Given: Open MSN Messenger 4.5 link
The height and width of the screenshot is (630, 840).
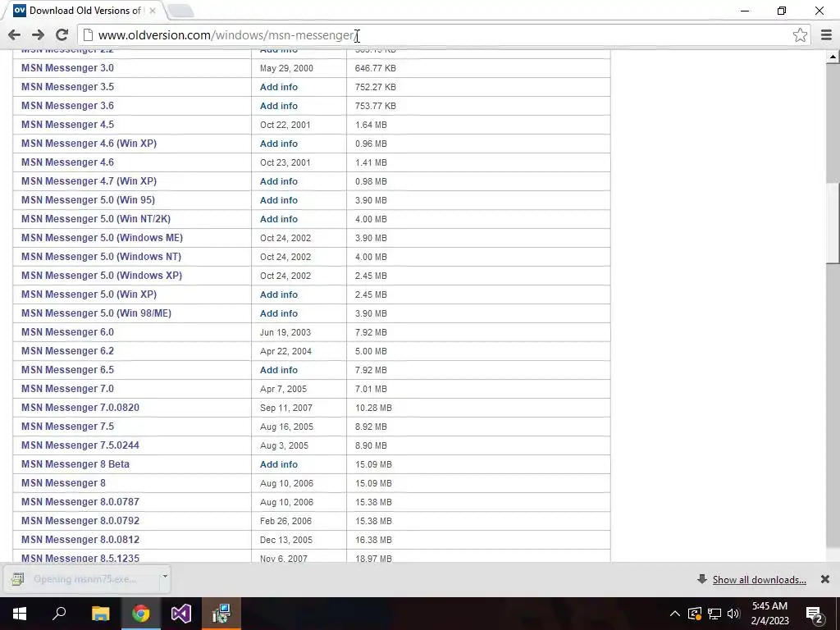Looking at the screenshot, I should point(67,125).
